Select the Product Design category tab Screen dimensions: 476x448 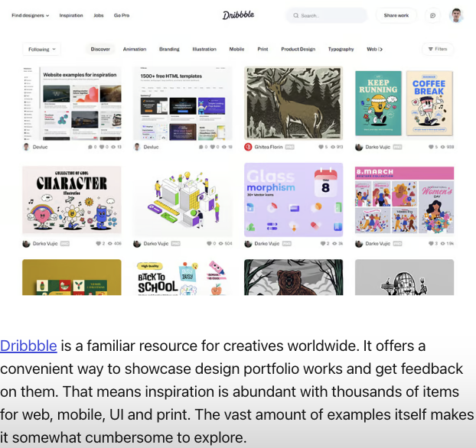pos(298,49)
